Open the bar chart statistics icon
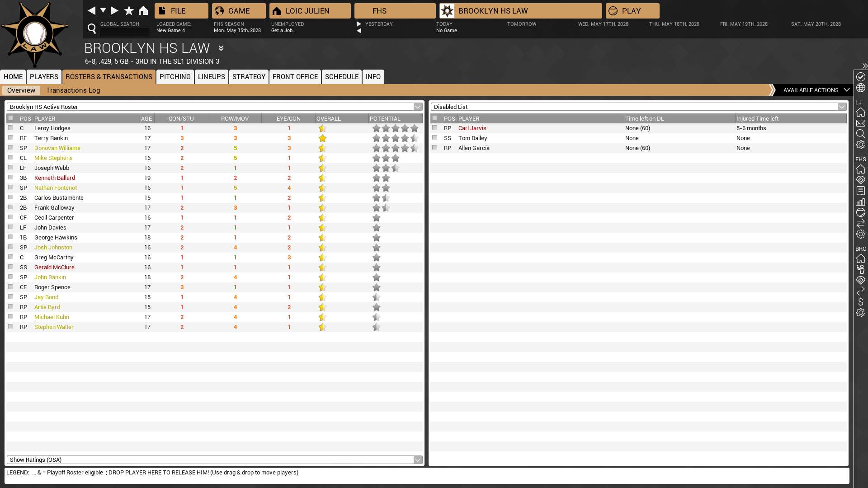This screenshot has width=868, height=488. 860,202
